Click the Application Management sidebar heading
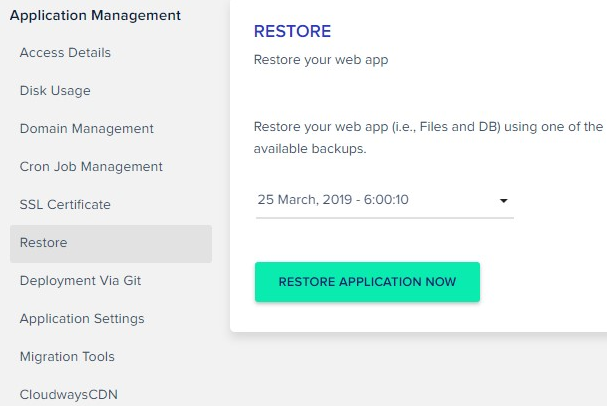The image size is (611, 408). coord(95,15)
